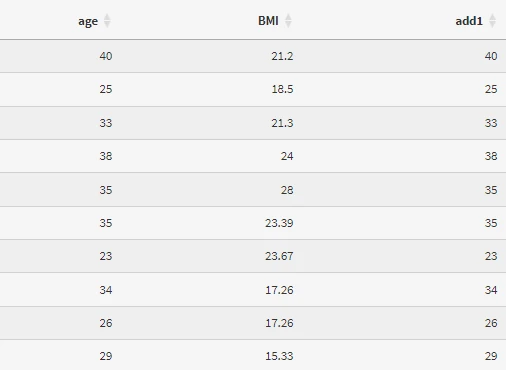
Task: Select the BMI cell 21.3
Action: coord(282,123)
